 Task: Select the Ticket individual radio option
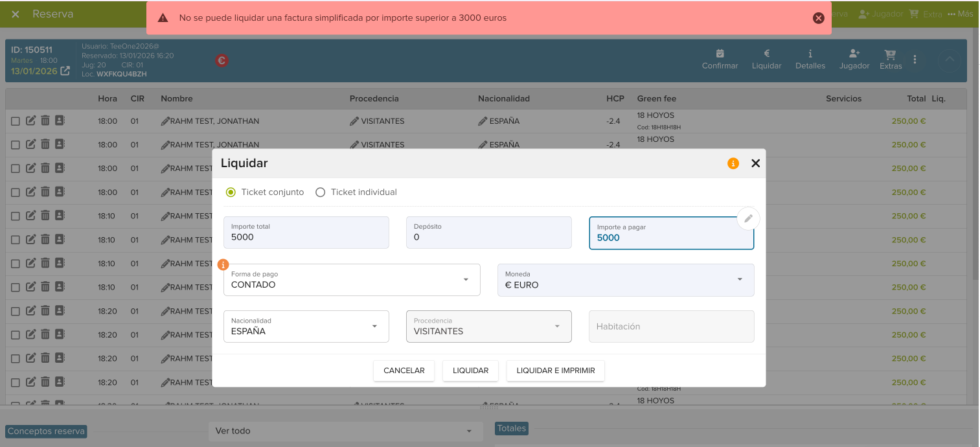tap(320, 192)
